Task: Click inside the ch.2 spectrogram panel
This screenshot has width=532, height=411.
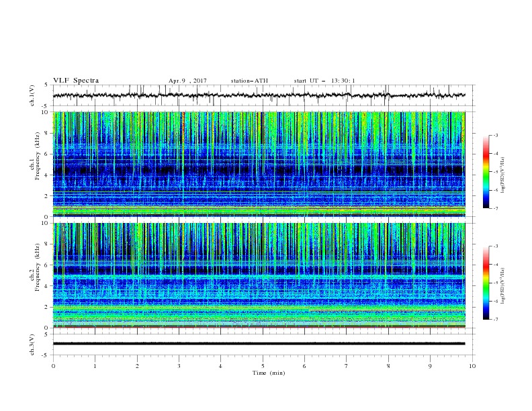Action: coord(259,275)
